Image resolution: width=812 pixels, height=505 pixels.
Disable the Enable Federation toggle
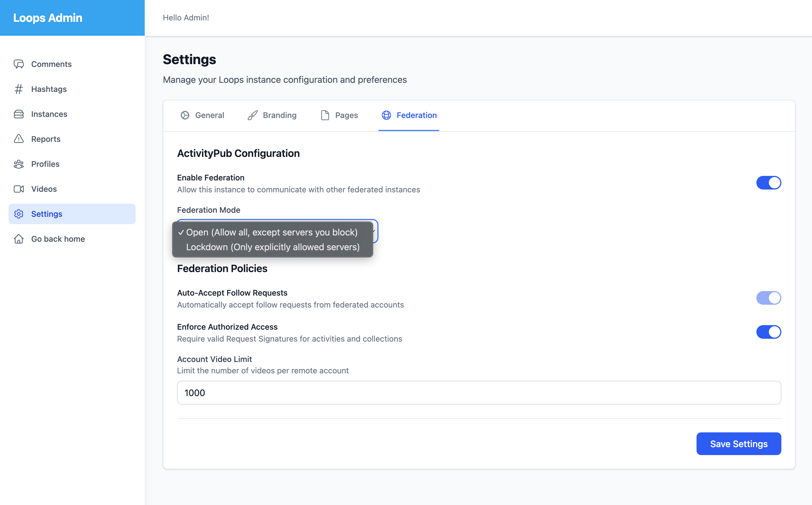tap(768, 183)
